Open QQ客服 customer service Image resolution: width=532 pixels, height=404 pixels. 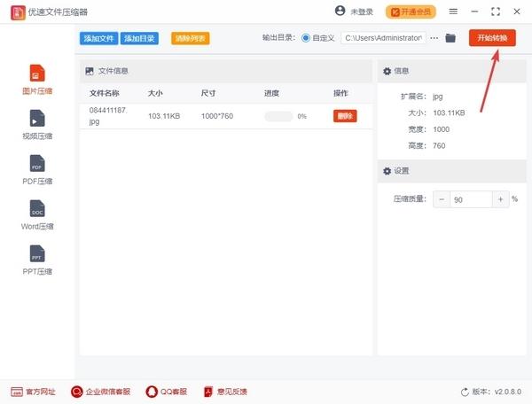click(167, 392)
